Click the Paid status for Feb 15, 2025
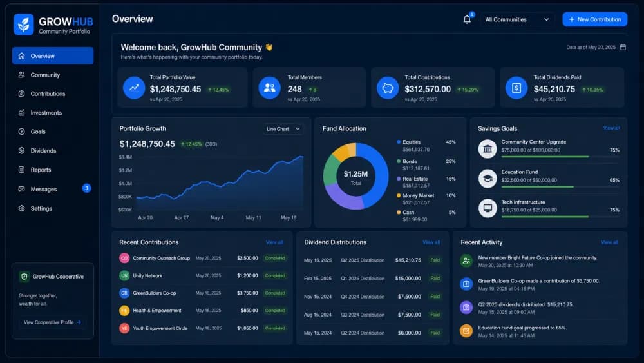The image size is (644, 363). pyautogui.click(x=435, y=279)
